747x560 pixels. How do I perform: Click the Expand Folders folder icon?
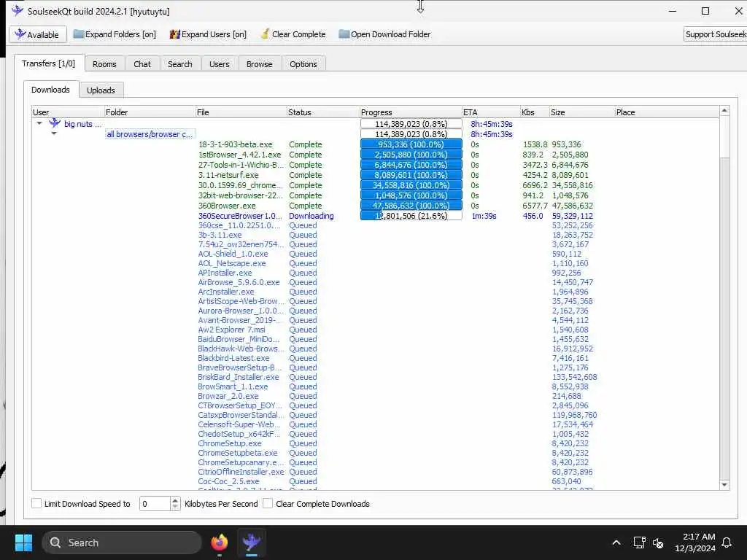pos(79,34)
